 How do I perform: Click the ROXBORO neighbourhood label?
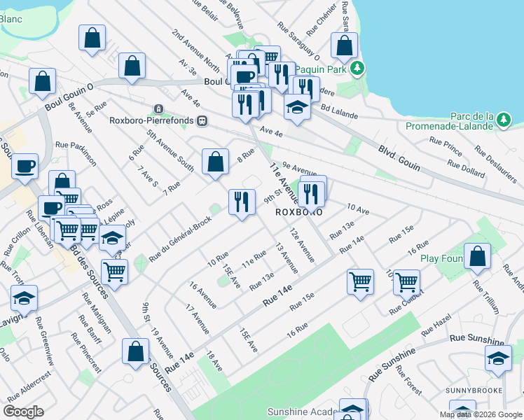click(x=299, y=212)
